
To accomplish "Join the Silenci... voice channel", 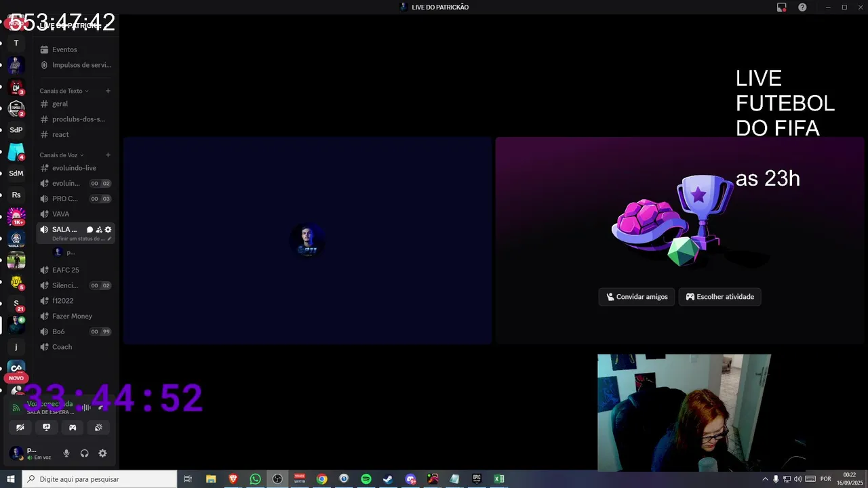I will click(x=75, y=285).
